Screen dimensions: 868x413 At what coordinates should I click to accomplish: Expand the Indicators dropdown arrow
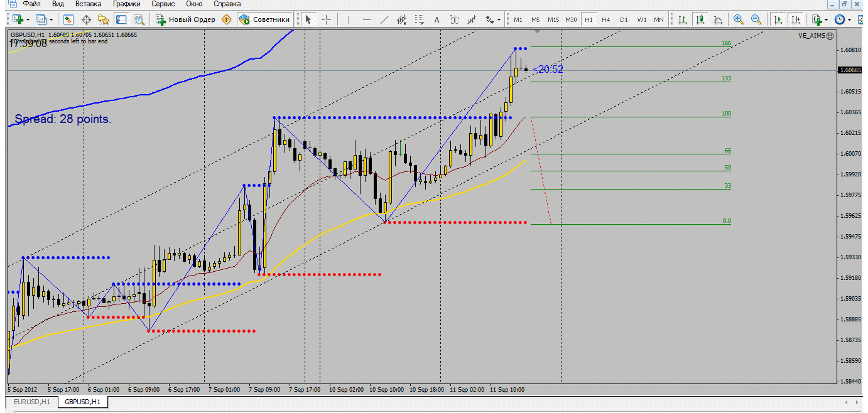tap(827, 19)
